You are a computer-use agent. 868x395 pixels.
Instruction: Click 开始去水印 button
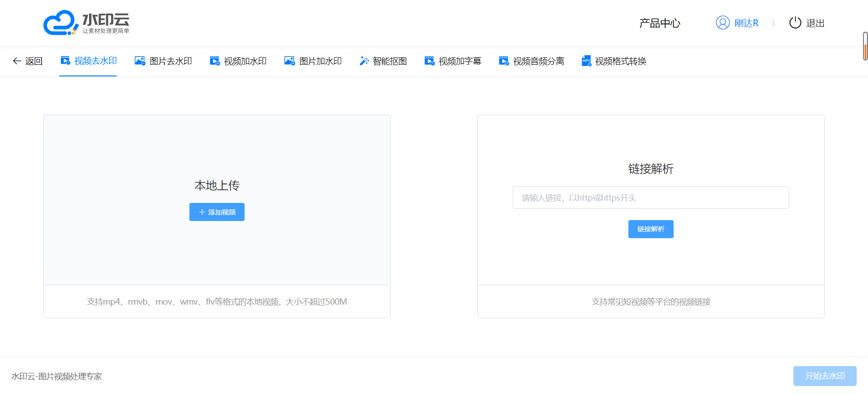pos(825,376)
